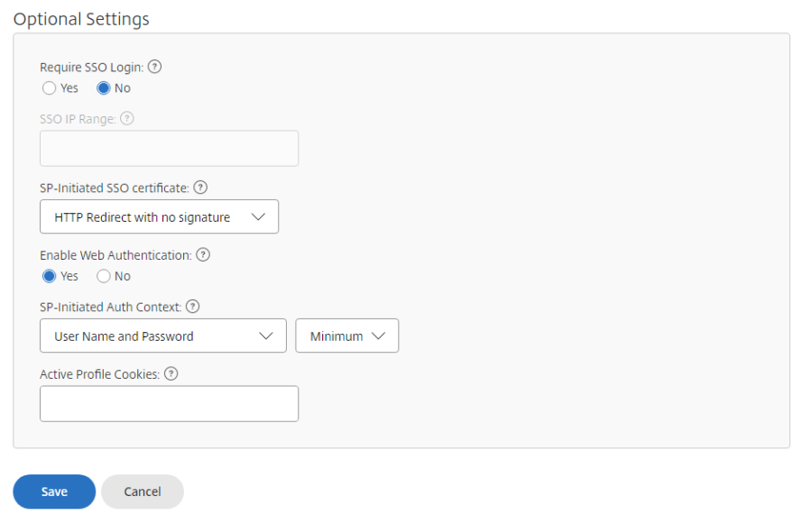This screenshot has height=515, width=812.
Task: Set Enable Web Authentication to No
Action: (x=104, y=276)
